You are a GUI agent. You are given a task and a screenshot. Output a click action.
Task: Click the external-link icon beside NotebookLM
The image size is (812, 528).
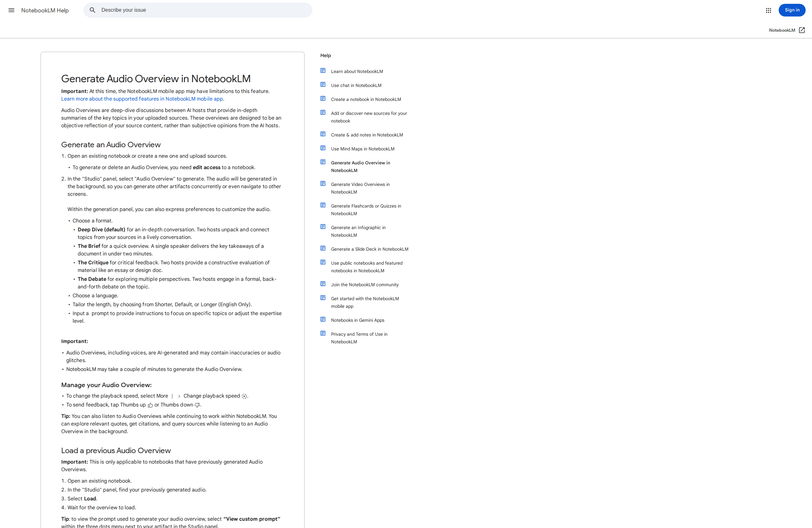(802, 30)
